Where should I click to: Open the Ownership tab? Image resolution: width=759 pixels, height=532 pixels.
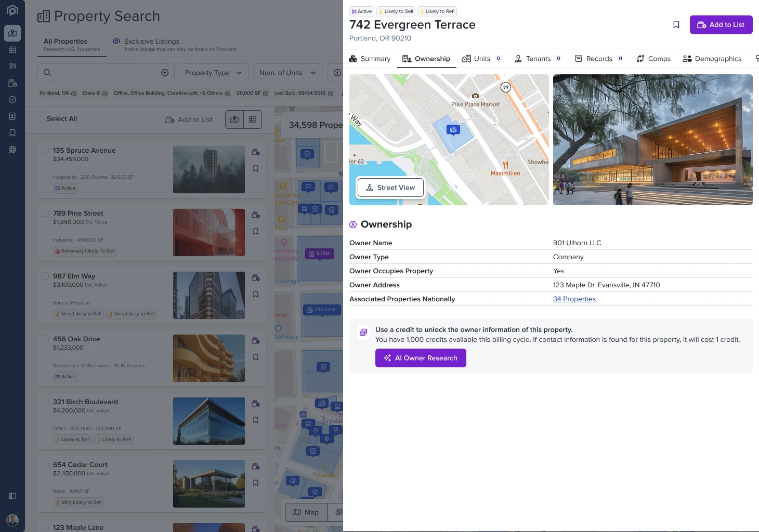pyautogui.click(x=426, y=59)
